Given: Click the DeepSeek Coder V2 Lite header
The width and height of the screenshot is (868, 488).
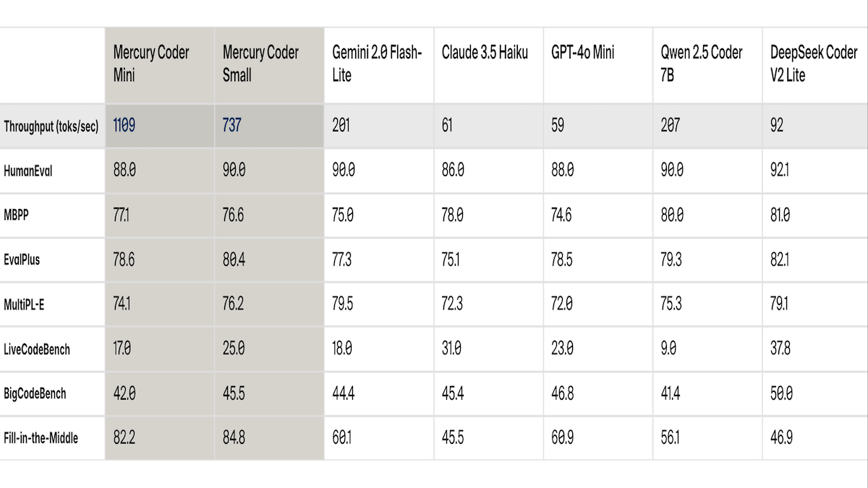Looking at the screenshot, I should click(x=814, y=64).
